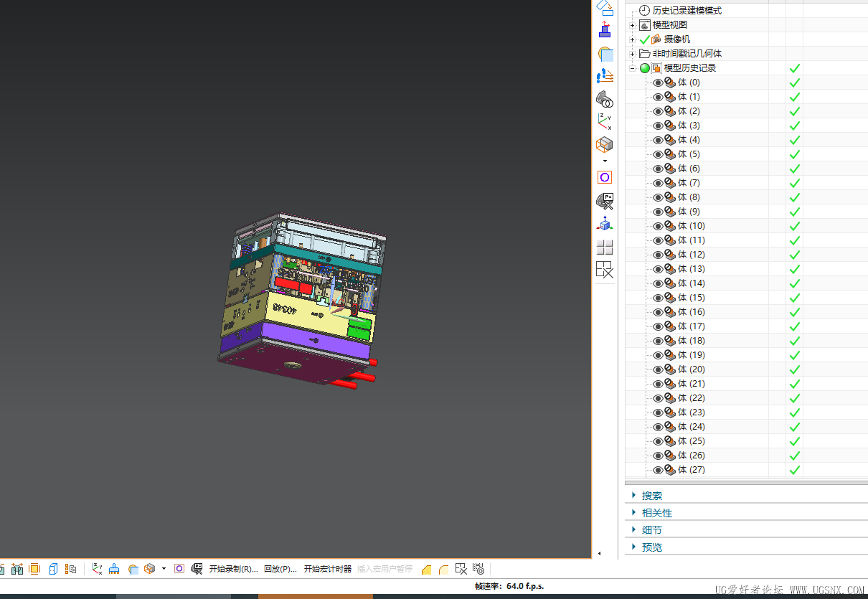The height and width of the screenshot is (599, 868).
Task: Collapse the 模型历史记录 tree node
Action: pyautogui.click(x=632, y=68)
